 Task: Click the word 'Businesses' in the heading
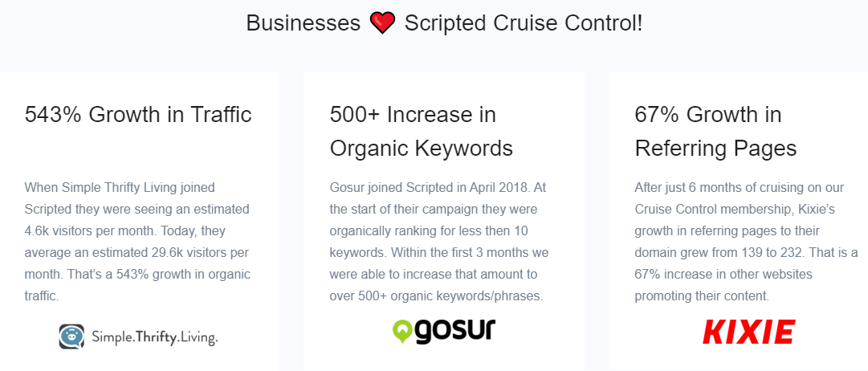click(x=304, y=24)
